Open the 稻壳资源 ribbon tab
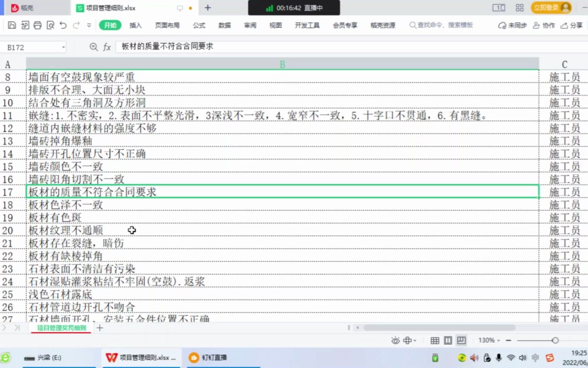Viewport: 588px width, 368px height. point(383,25)
